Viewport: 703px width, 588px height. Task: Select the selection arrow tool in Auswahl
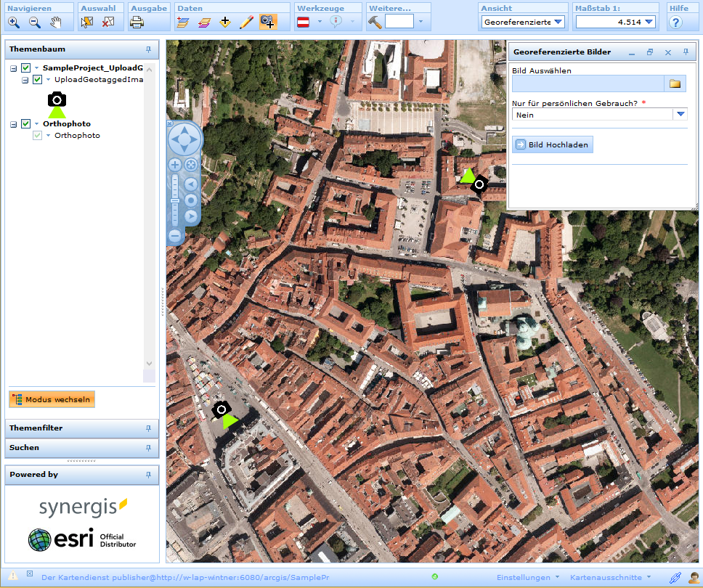coord(86,22)
